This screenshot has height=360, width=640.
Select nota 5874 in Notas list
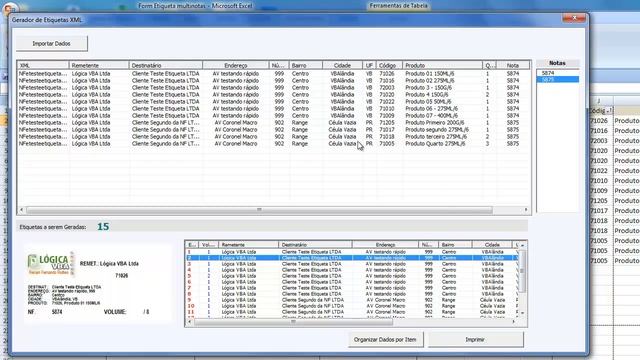tap(557, 73)
